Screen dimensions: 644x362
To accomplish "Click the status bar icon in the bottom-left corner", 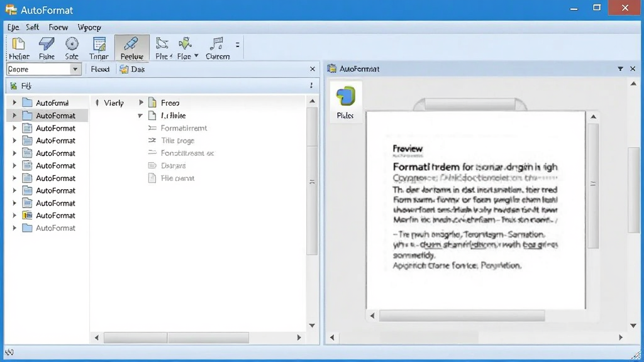I will 9,352.
